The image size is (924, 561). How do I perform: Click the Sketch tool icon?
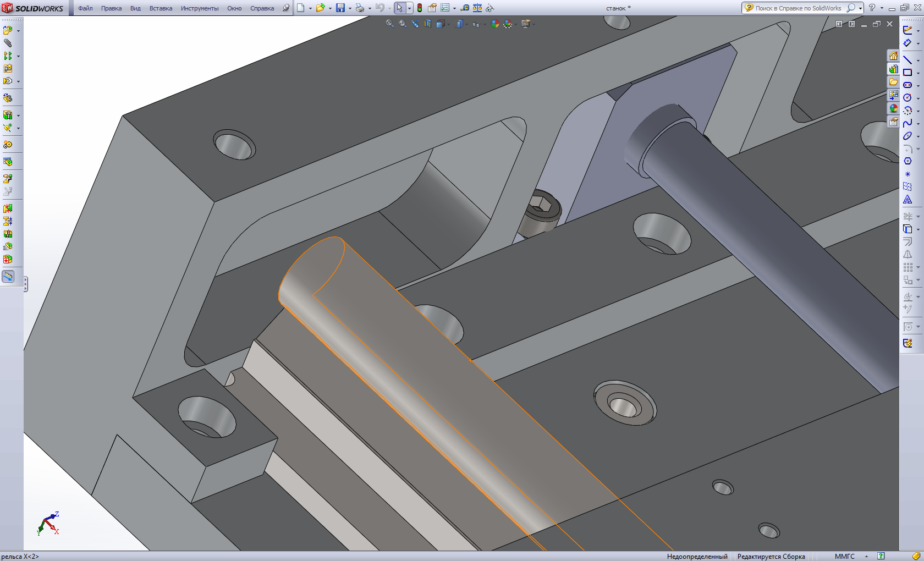[908, 30]
